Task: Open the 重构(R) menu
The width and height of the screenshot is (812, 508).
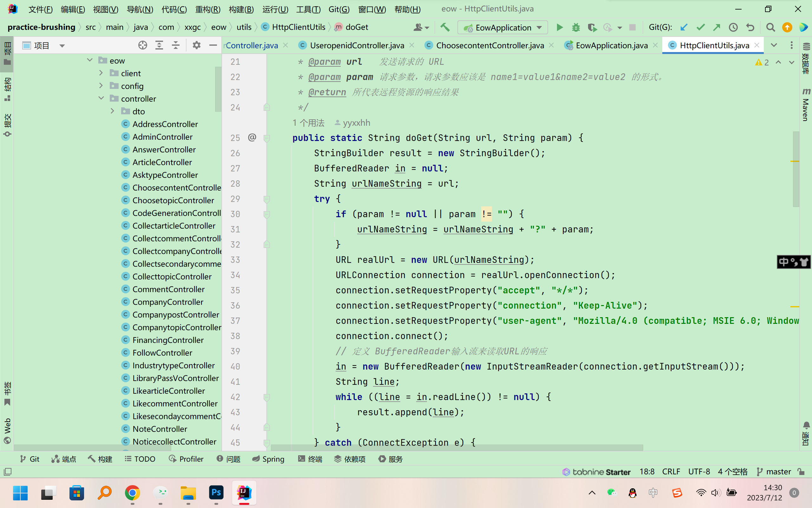Action: click(208, 9)
